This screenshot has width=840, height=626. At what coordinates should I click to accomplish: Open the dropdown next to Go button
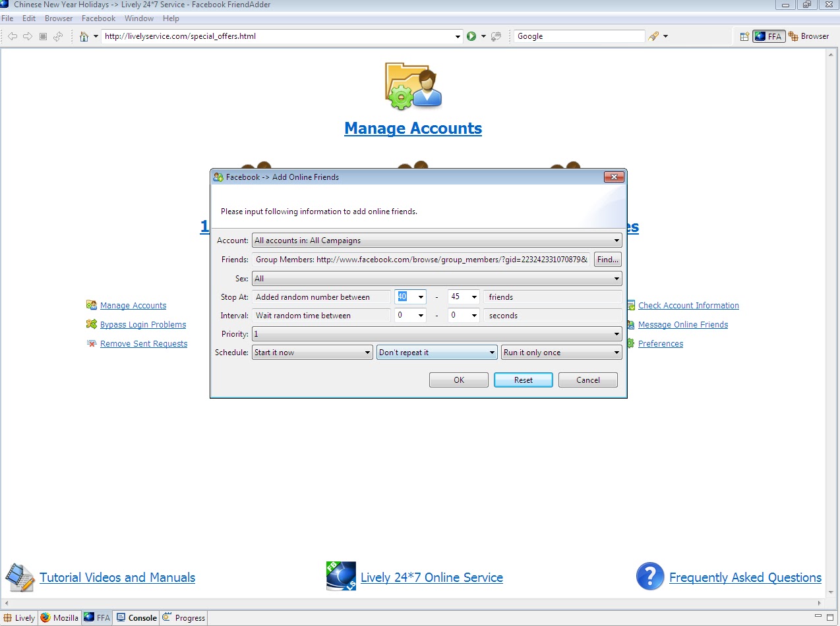click(x=483, y=36)
